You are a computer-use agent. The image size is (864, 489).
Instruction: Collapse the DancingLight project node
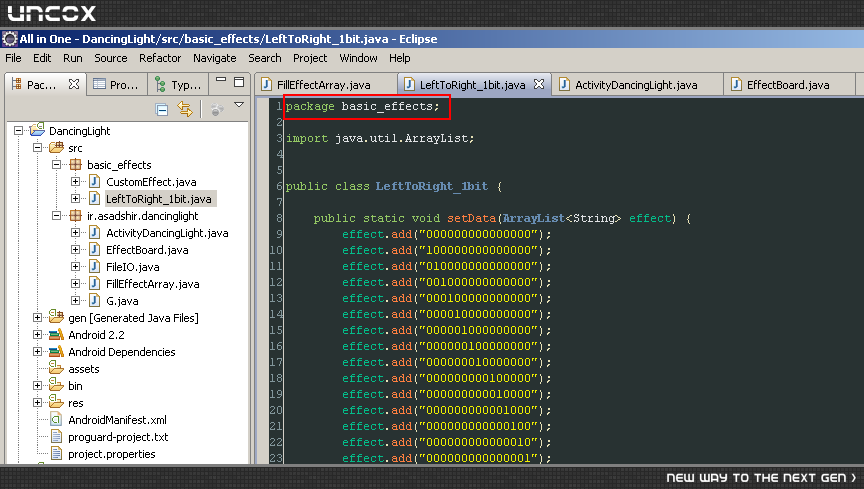(18, 131)
